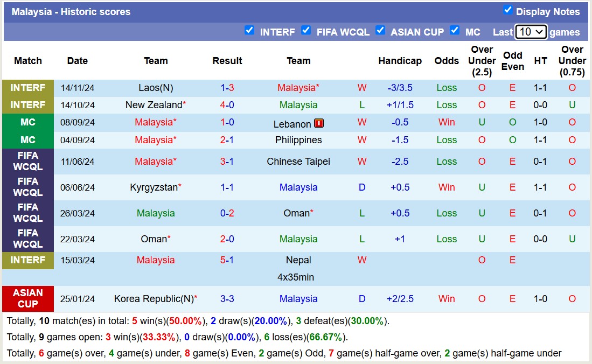Screen dimensions: 592x364
Task: Disable the FIFA WCQL filter checkbox
Action: point(306,31)
